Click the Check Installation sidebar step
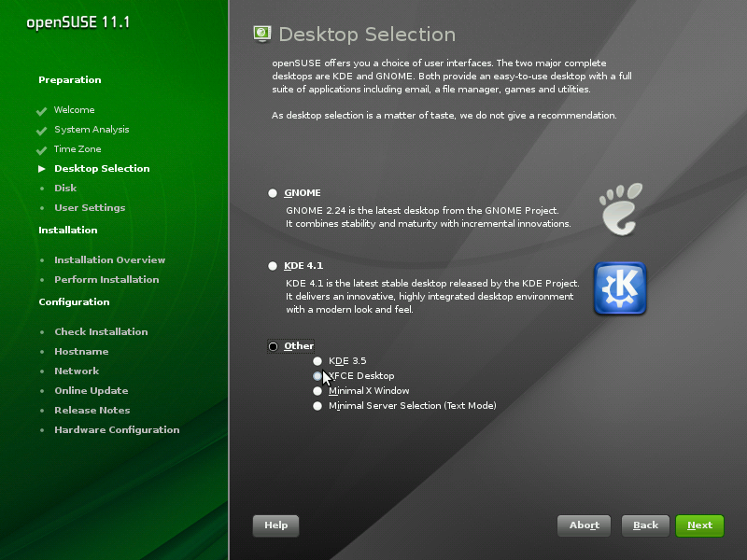Viewport: 747px width, 560px height. click(x=101, y=332)
